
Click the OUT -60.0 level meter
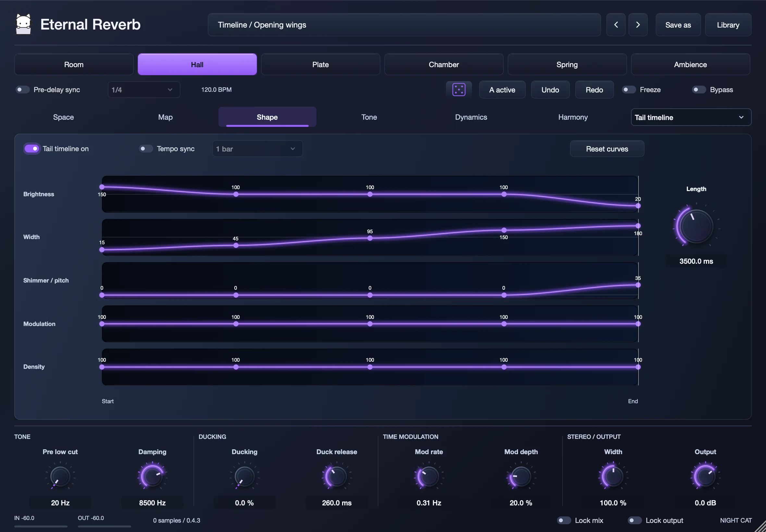[105, 522]
